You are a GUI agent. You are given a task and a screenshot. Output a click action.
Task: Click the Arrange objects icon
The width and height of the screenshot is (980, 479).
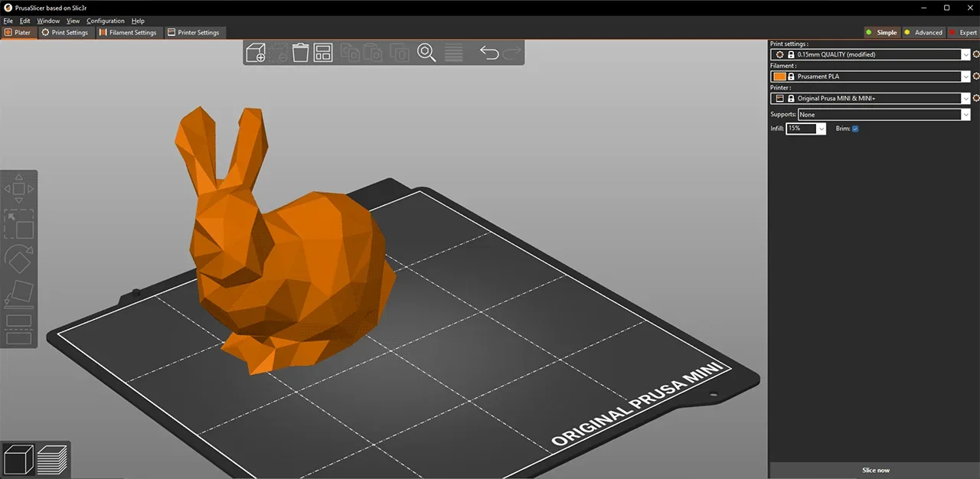[x=322, y=52]
